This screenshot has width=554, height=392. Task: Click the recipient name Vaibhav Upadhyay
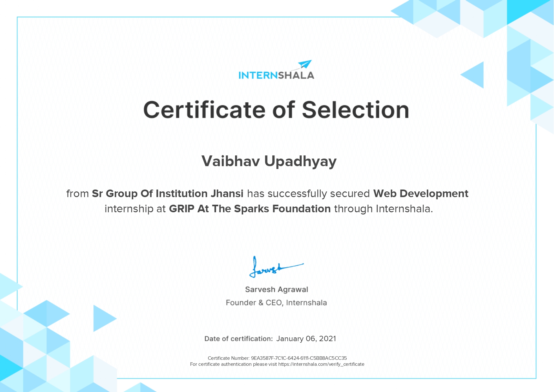pos(269,161)
